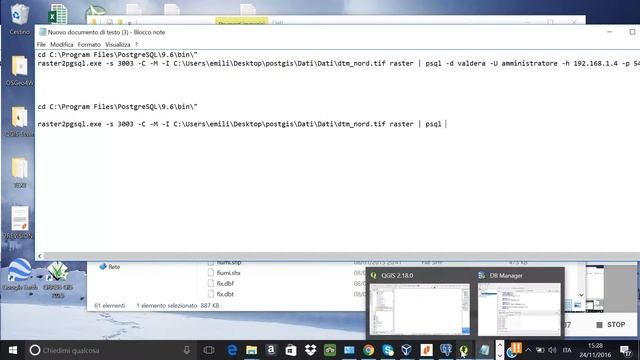
Task: Select the DB Manager window preview thumbnail
Action: coord(519,309)
